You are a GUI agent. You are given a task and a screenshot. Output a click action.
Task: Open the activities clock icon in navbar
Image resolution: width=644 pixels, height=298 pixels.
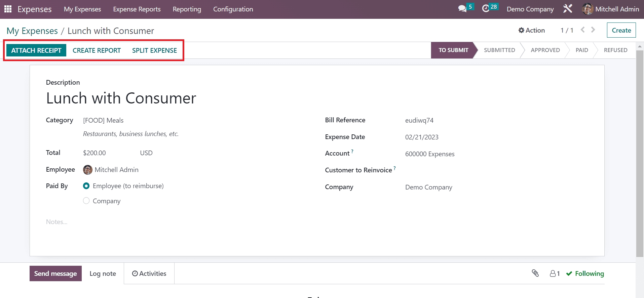click(x=486, y=9)
